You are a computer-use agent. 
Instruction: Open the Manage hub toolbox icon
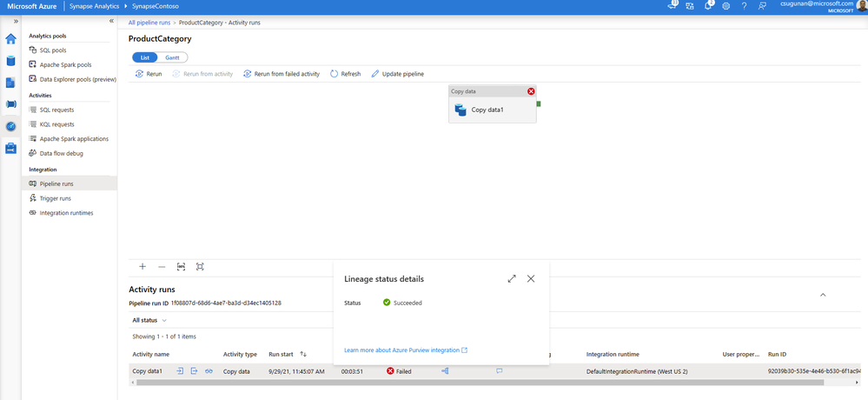10,149
